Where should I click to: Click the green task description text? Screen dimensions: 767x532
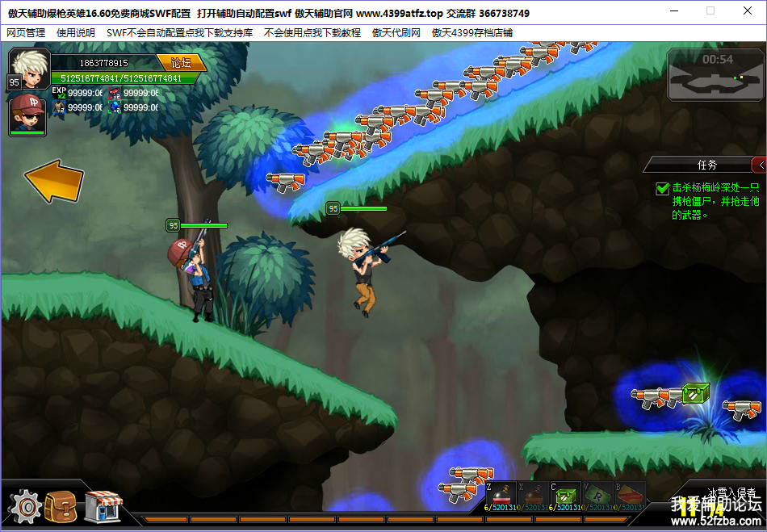pyautogui.click(x=715, y=201)
